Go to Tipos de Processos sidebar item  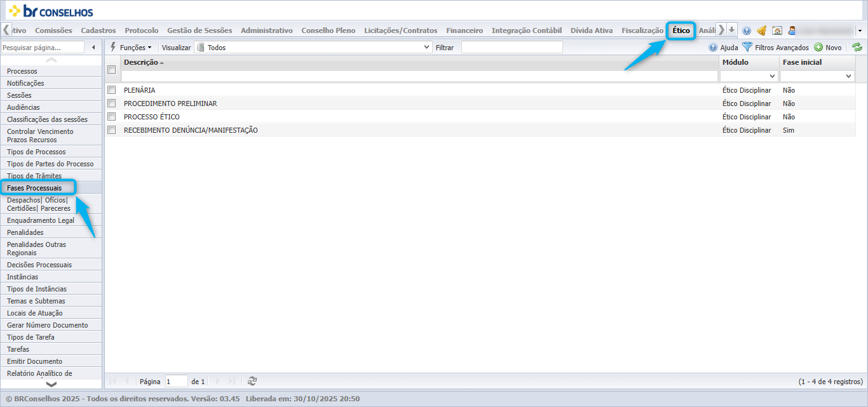pyautogui.click(x=51, y=152)
